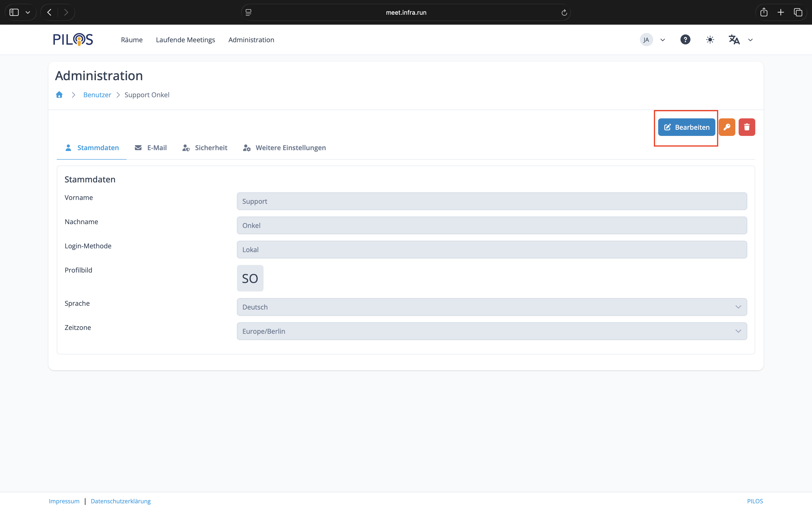Screen dimensions: 812x509
Task: Click the PILOS logo
Action: pos(73,40)
